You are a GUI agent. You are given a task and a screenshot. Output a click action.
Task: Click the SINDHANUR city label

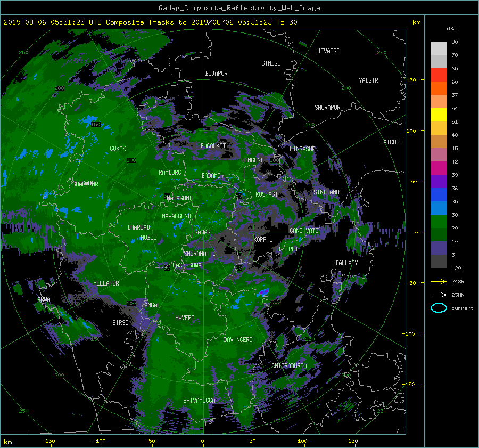pyautogui.click(x=328, y=192)
